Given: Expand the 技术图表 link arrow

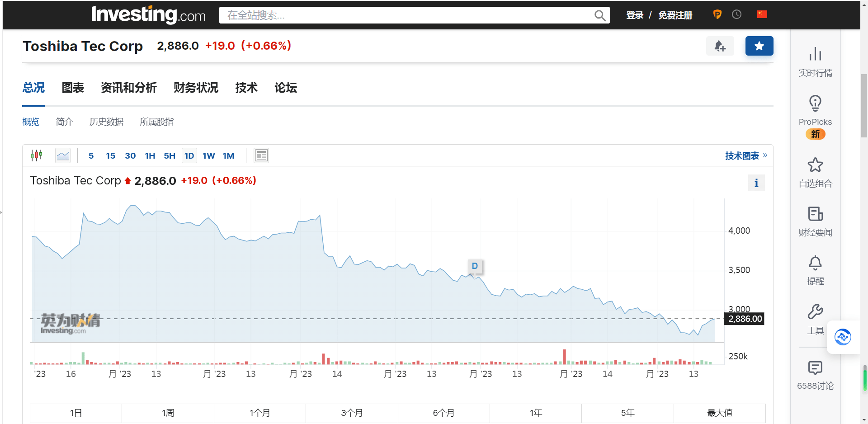Looking at the screenshot, I should (x=765, y=155).
